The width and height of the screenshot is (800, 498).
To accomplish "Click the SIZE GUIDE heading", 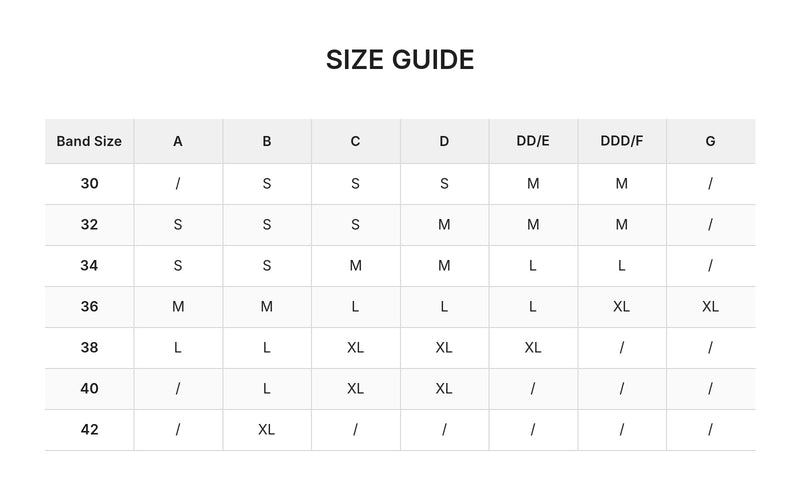I will pos(400,60).
